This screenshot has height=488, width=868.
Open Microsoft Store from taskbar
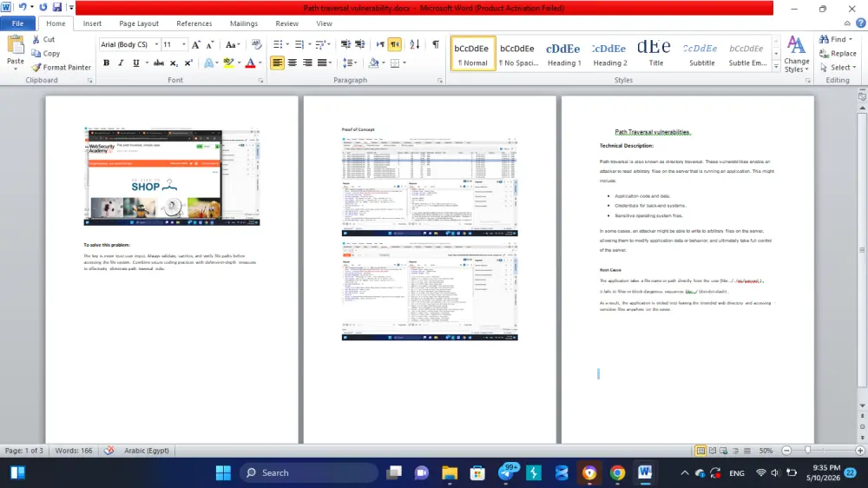[477, 472]
